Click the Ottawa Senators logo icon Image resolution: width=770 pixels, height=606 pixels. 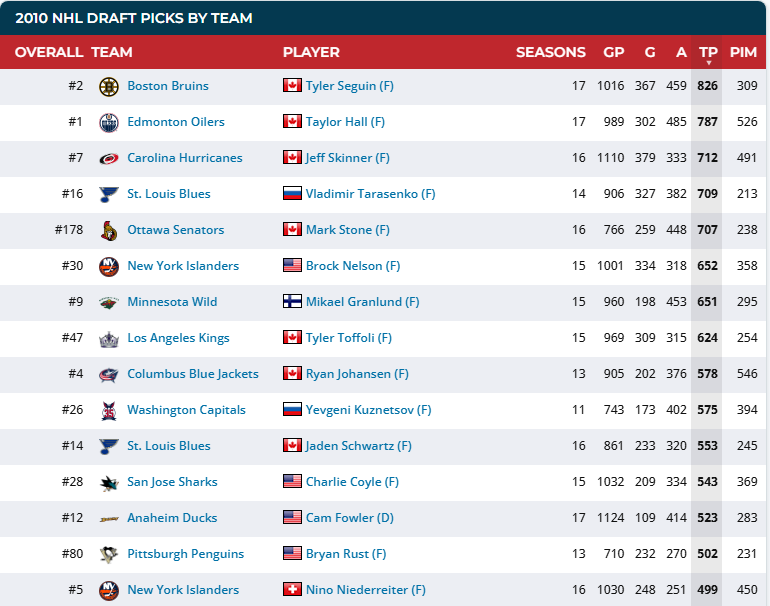(x=109, y=230)
